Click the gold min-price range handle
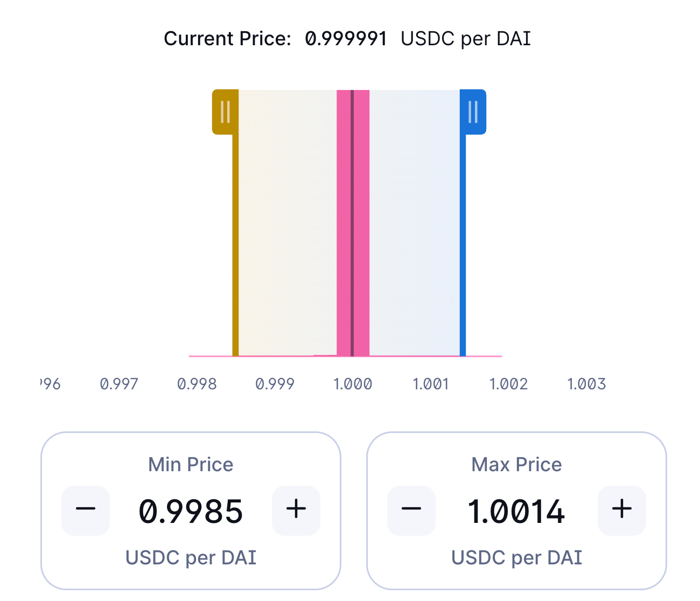Screen dimensions: 700x601 pyautogui.click(x=226, y=112)
